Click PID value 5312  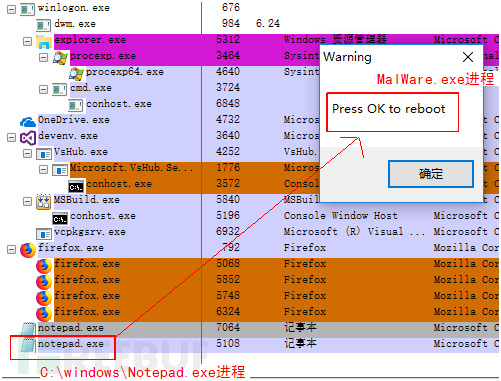coord(228,40)
